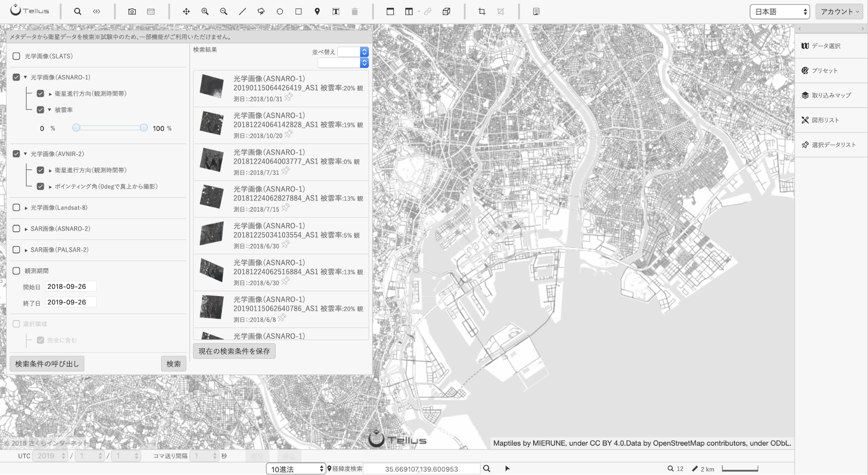Open 日本語 language dropdown
Screen dimensions: 868x475
pyautogui.click(x=780, y=12)
